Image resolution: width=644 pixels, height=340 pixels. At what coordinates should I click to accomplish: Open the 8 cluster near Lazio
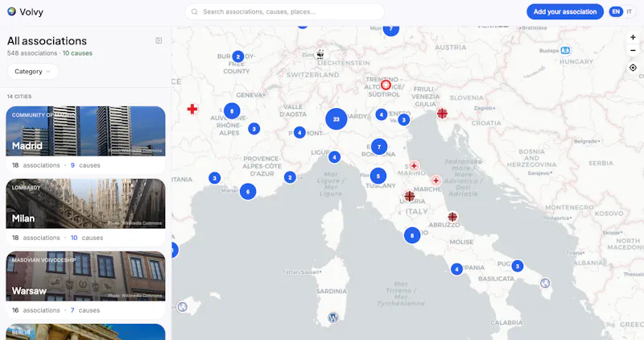pyautogui.click(x=412, y=235)
